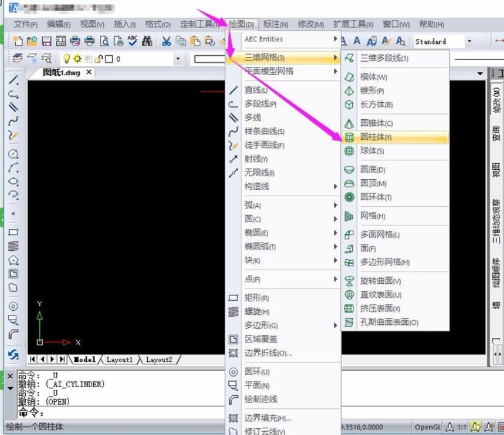Click the layer color square swatch
Image resolution: width=504 pixels, height=435 pixels.
point(110,59)
